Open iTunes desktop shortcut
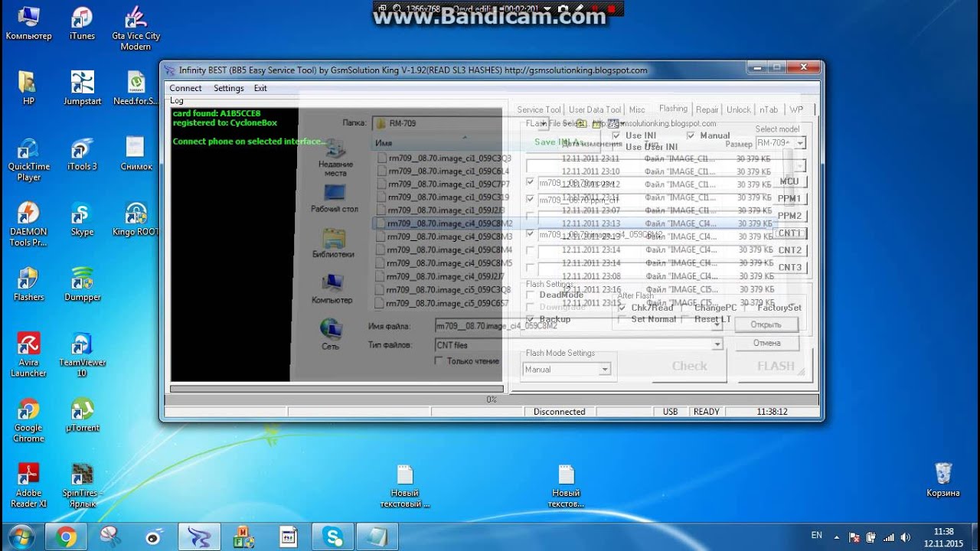 (82, 24)
